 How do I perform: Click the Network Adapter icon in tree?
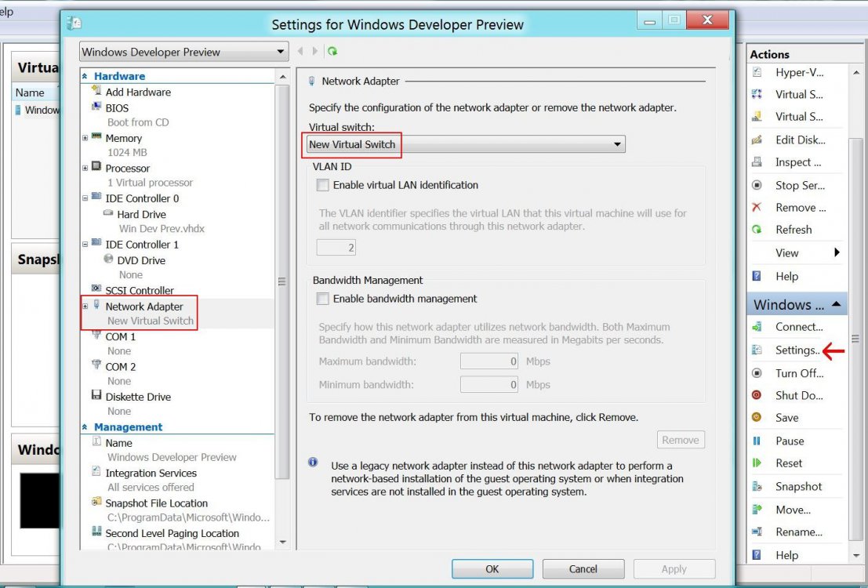pos(96,305)
